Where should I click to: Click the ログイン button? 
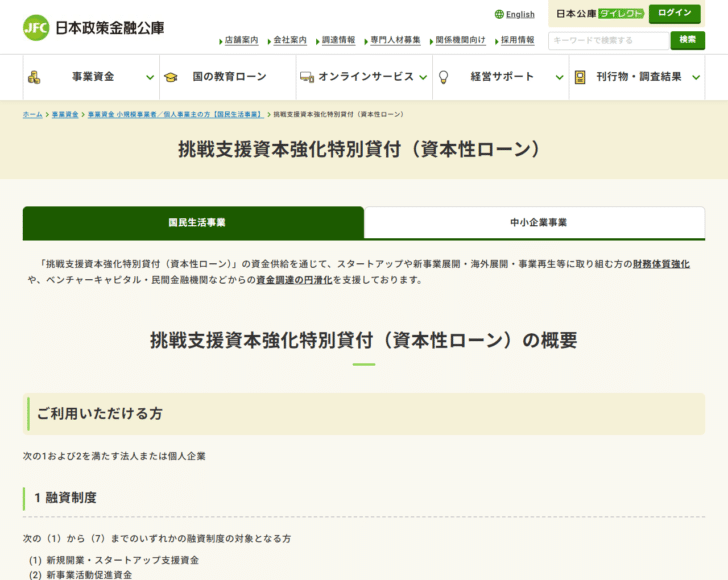pyautogui.click(x=675, y=13)
